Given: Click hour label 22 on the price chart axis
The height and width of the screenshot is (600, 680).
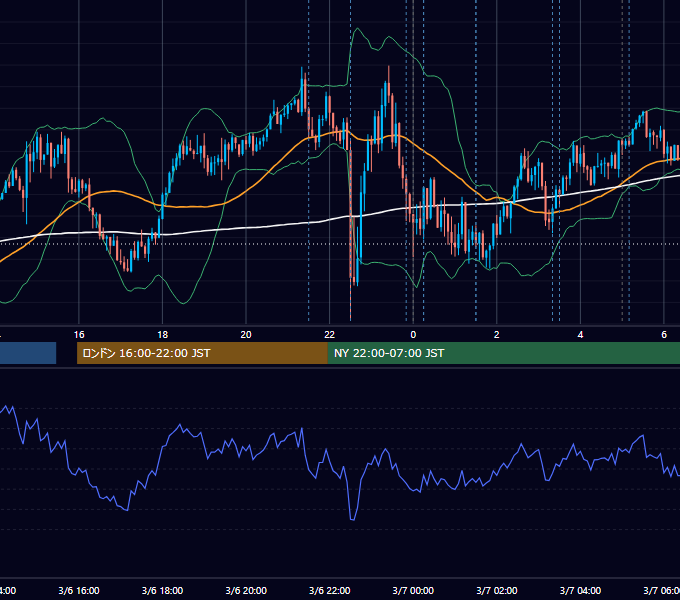Looking at the screenshot, I should point(330,334).
